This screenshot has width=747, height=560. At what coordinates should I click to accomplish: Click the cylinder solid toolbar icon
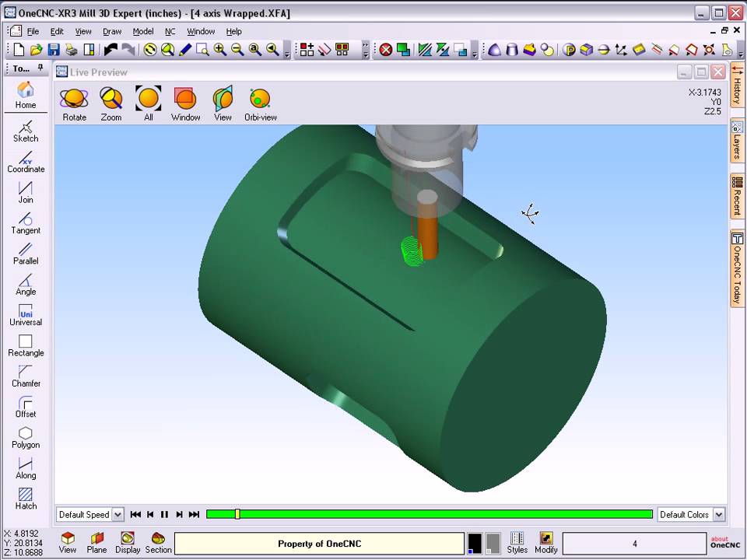click(512, 50)
